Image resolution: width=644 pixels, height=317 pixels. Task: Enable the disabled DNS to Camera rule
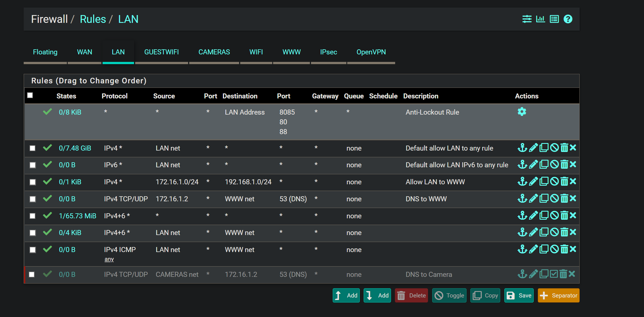[554, 274]
